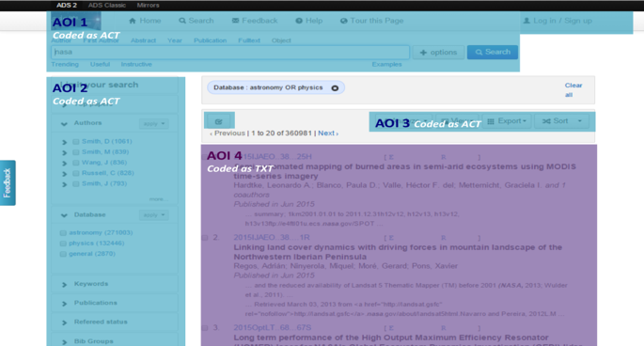Insert the Abstract search field

[x=143, y=40]
